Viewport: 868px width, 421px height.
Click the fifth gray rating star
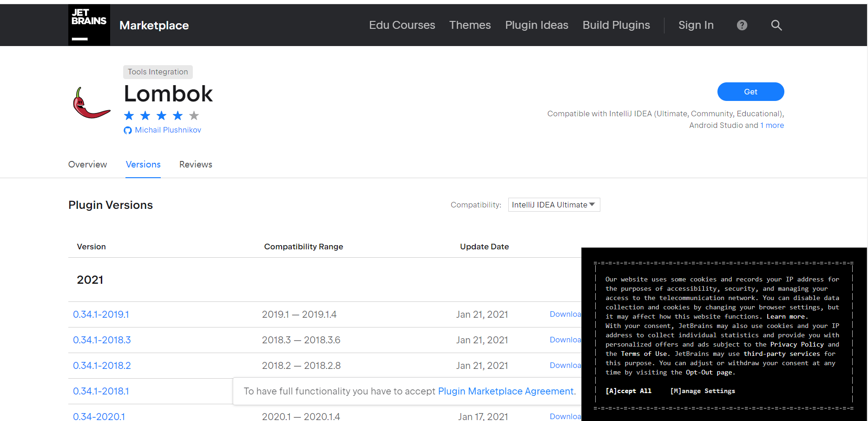point(194,115)
